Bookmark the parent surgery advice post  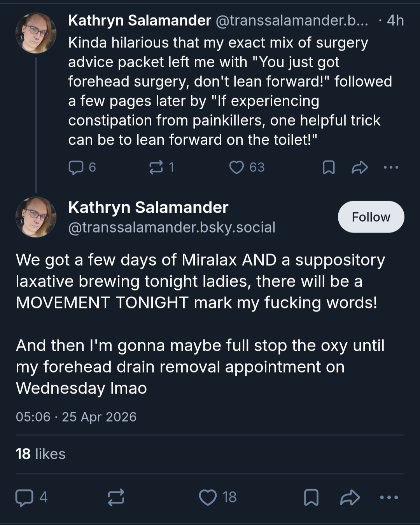coord(329,168)
